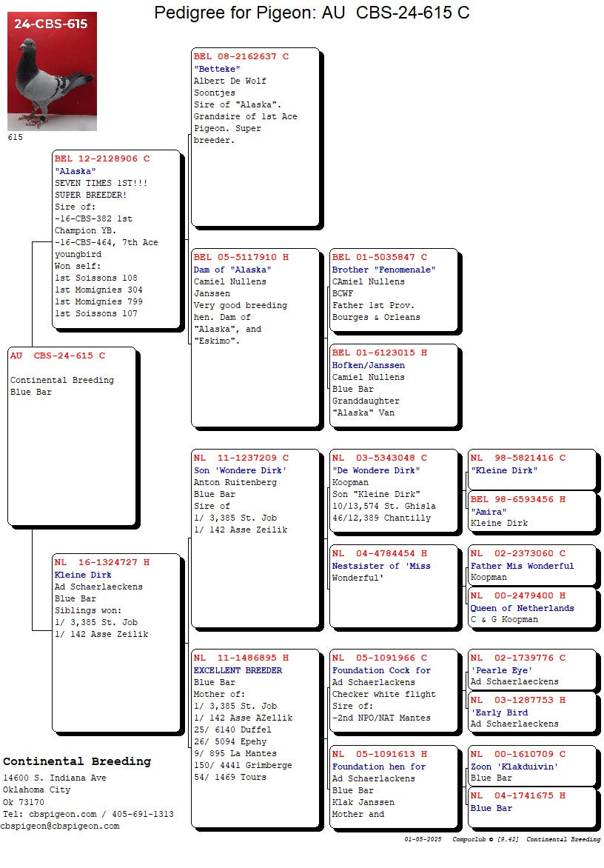Image resolution: width=604 pixels, height=868 pixels.
Task: Click the 'Early Bird' pigeon name
Action: (500, 712)
